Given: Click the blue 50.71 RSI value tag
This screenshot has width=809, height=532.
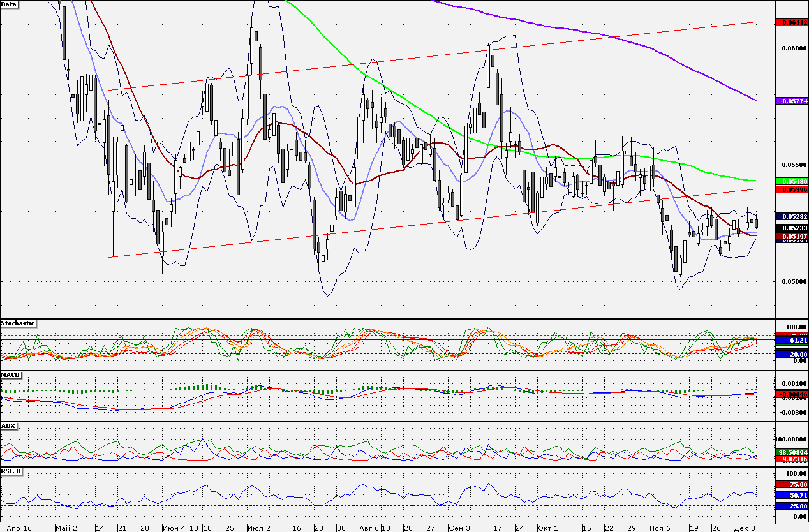Looking at the screenshot, I should tap(792, 495).
